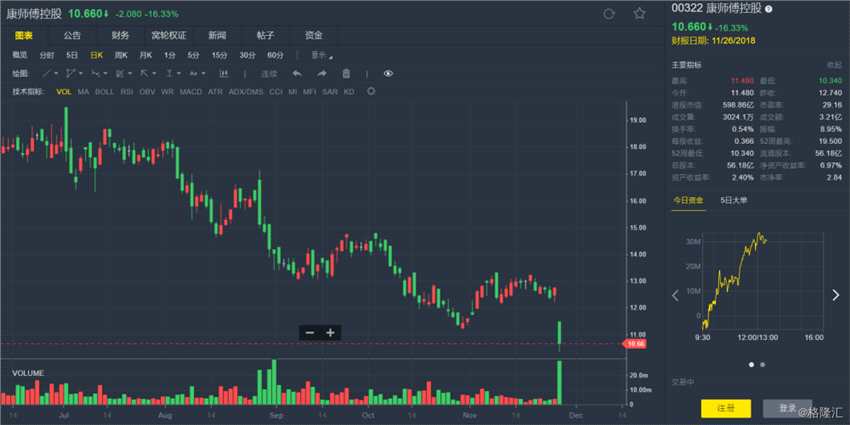Select the measurement ruler drawing tool
This screenshot has width=850, height=425.
click(223, 73)
